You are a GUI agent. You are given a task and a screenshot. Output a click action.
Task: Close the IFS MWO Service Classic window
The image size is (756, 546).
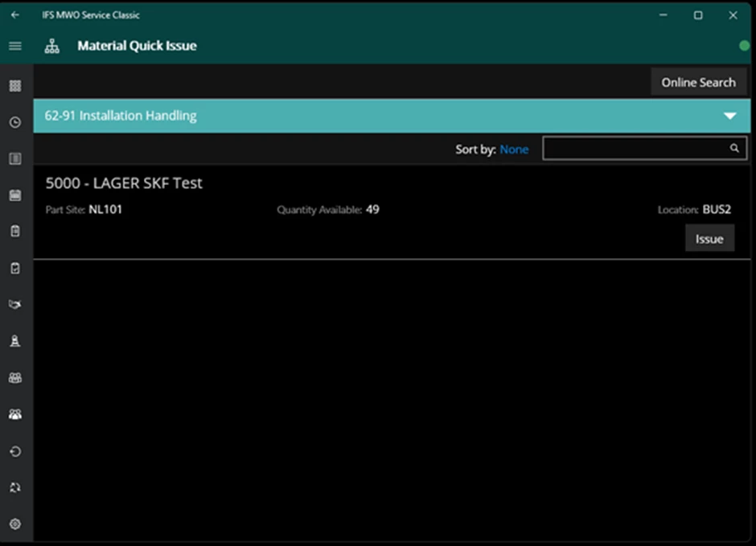(x=733, y=15)
